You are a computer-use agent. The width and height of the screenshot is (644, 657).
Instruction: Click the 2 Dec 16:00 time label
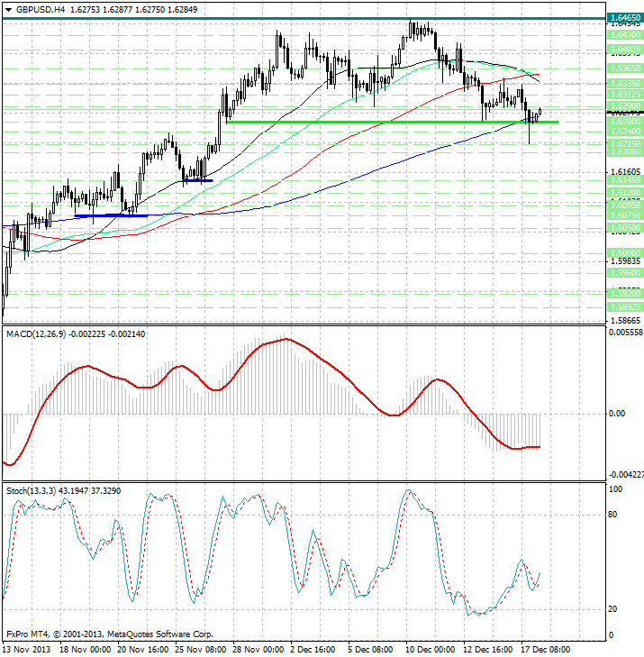[313, 650]
